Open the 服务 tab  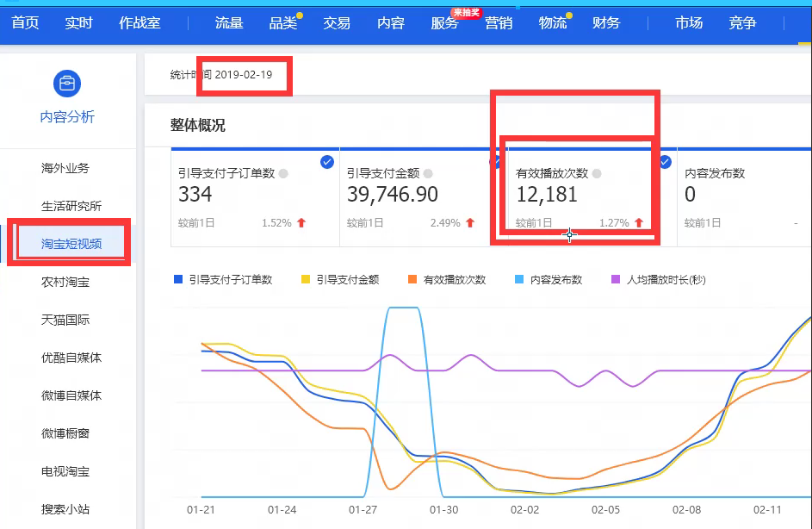click(x=444, y=22)
